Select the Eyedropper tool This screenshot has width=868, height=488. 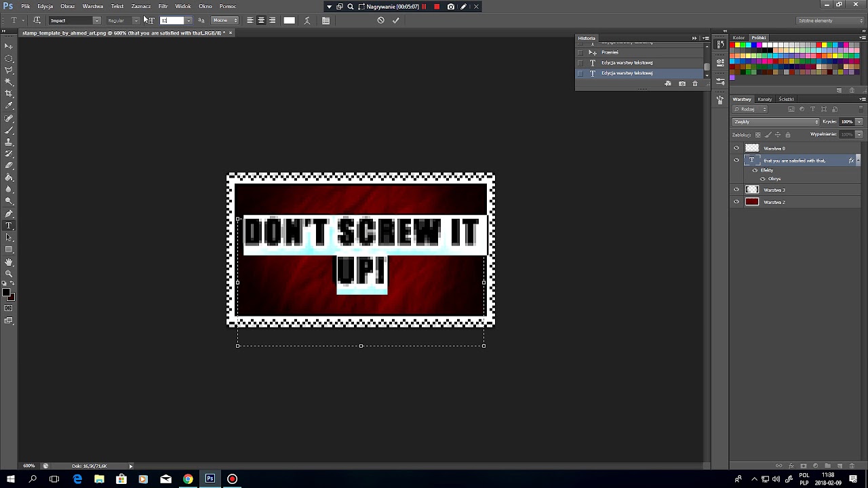(x=9, y=106)
